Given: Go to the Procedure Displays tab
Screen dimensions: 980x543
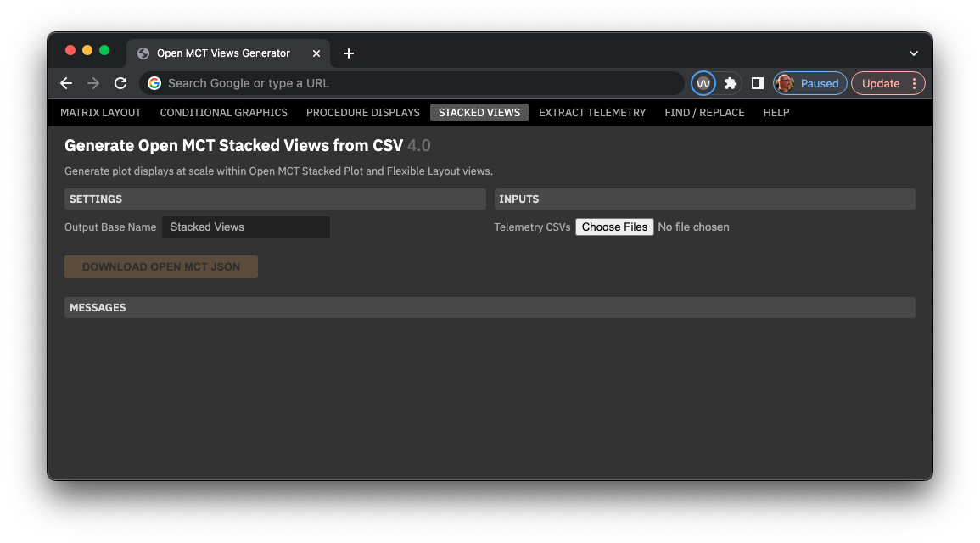Looking at the screenshot, I should [x=363, y=113].
